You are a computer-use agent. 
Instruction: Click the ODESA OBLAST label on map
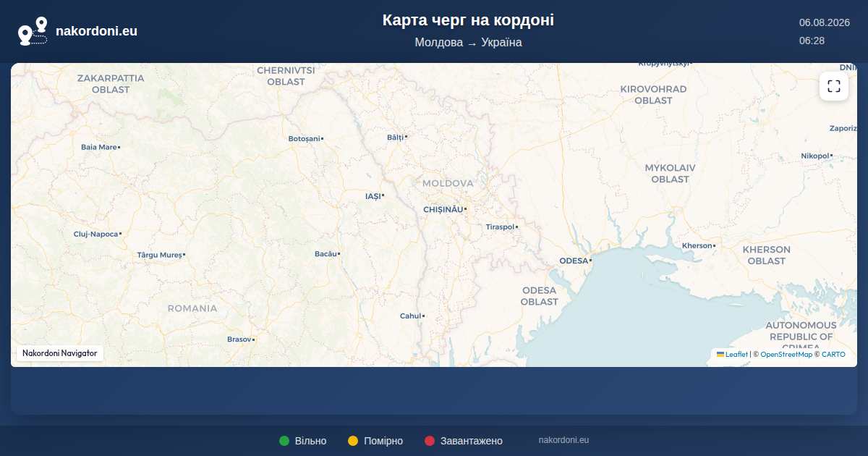[540, 296]
